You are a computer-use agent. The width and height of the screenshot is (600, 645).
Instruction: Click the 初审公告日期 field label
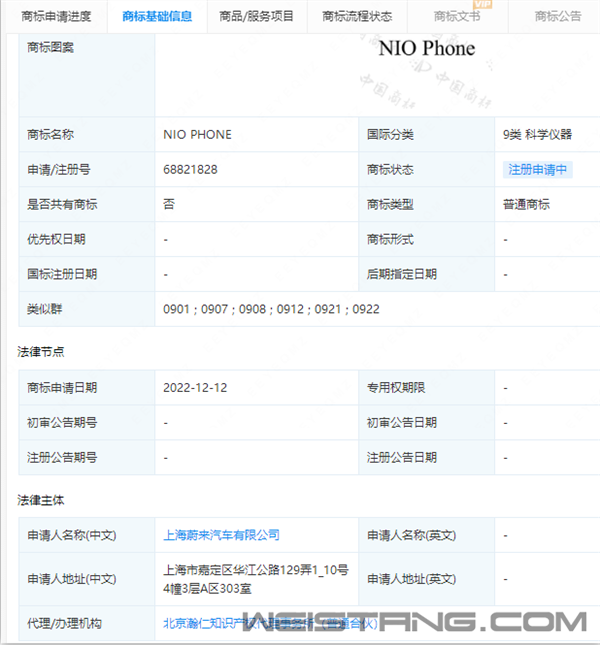click(x=402, y=422)
